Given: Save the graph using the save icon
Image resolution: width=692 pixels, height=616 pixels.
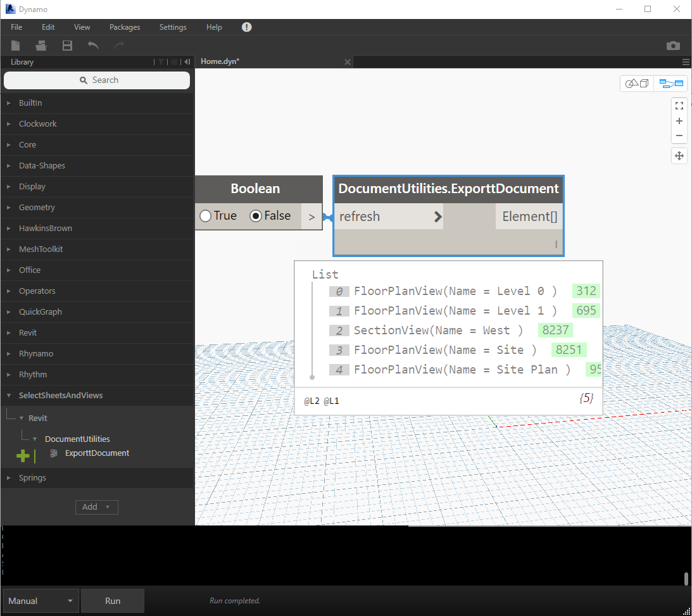Looking at the screenshot, I should [x=67, y=45].
